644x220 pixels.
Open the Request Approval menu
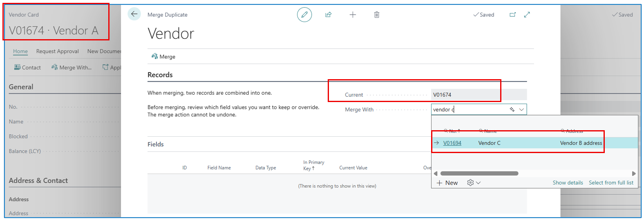[x=57, y=51]
